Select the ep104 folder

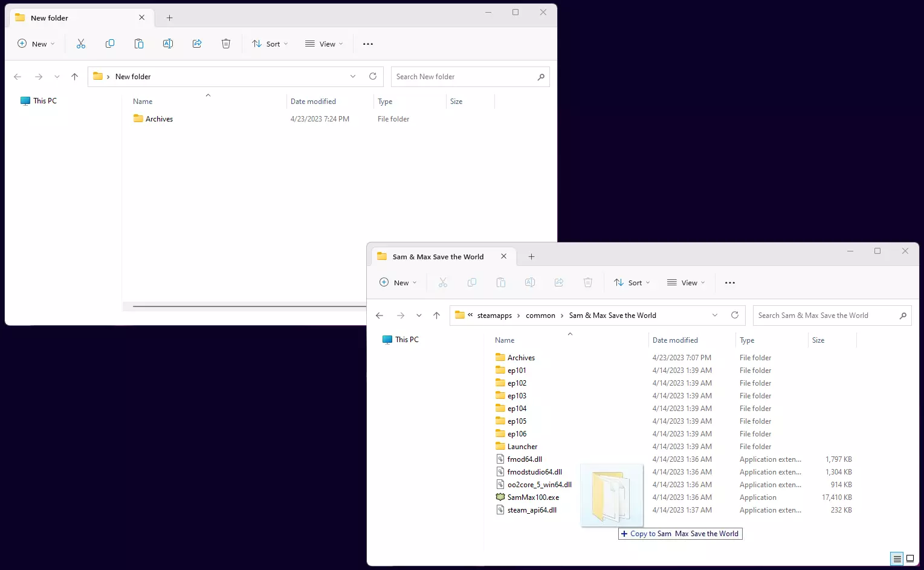(511, 409)
